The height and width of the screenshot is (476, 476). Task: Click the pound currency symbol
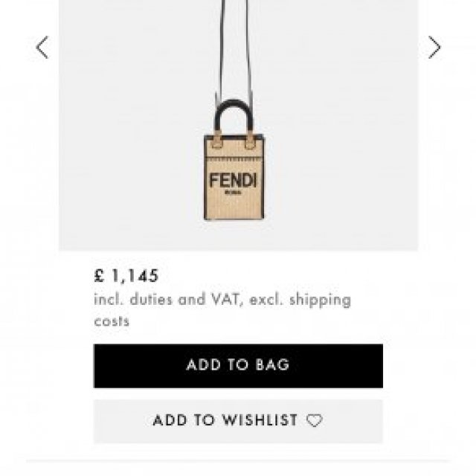(100, 276)
